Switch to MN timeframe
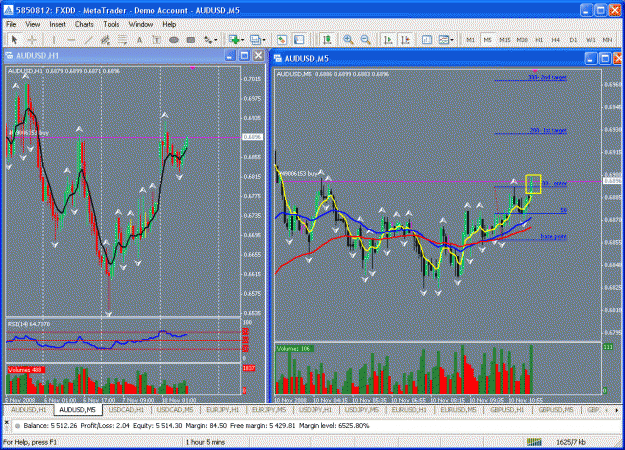Image resolution: width=625 pixels, height=450 pixels. click(607, 40)
